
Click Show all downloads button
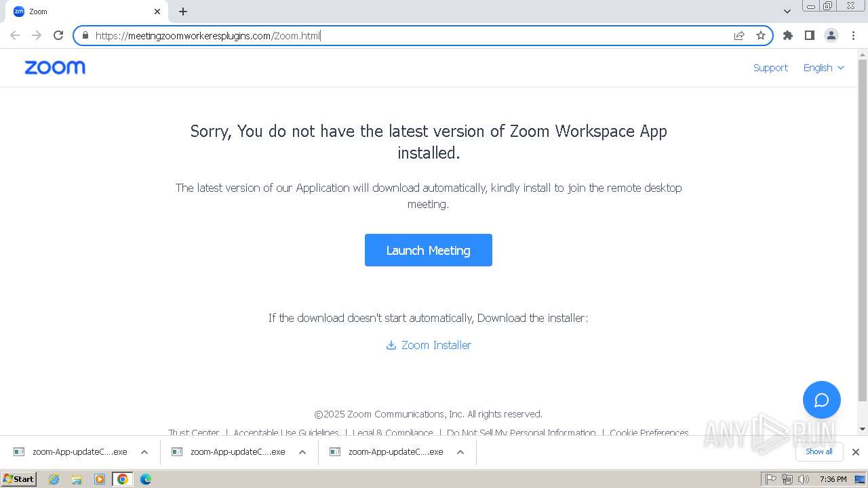[x=819, y=451]
